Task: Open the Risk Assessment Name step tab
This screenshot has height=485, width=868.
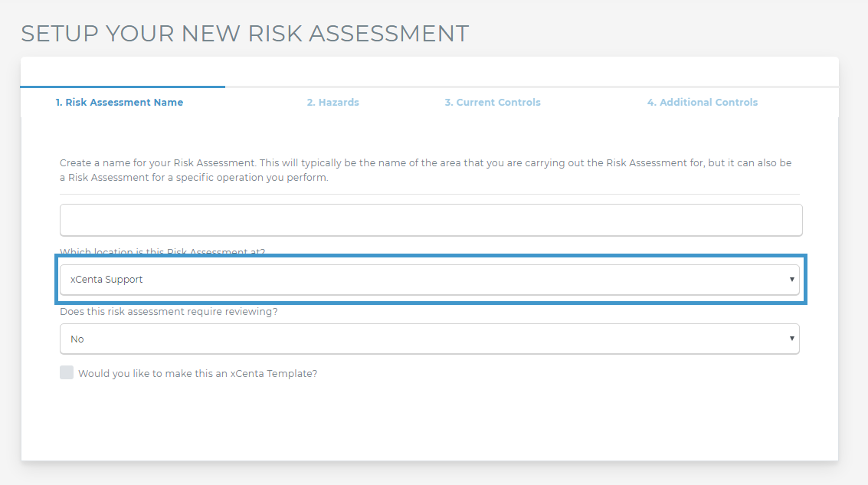Action: coord(119,103)
